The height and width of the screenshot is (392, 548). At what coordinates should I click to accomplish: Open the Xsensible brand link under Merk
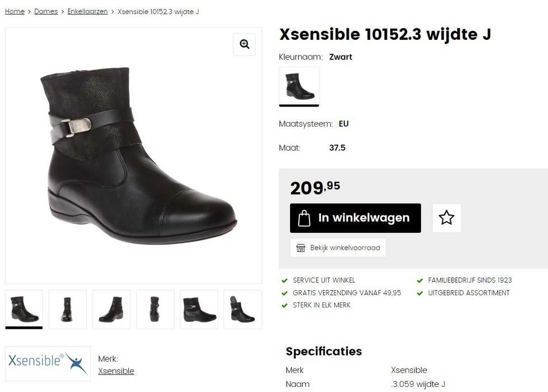point(116,371)
